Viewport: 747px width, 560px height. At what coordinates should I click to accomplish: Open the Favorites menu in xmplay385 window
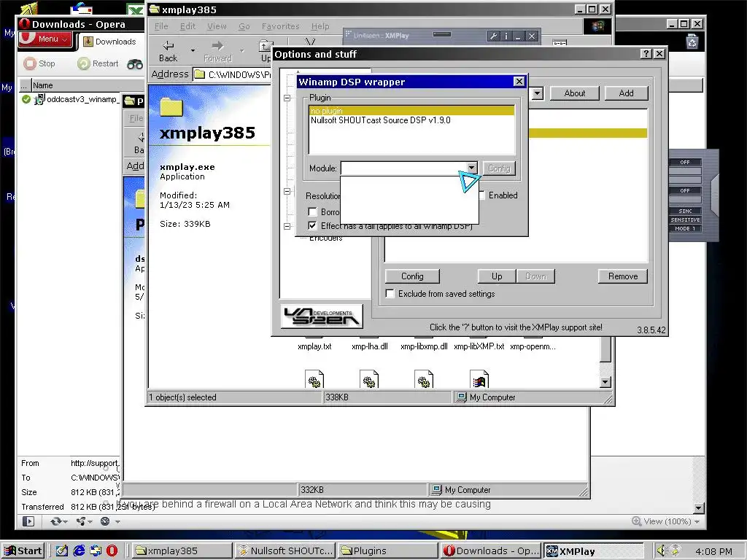pos(281,26)
